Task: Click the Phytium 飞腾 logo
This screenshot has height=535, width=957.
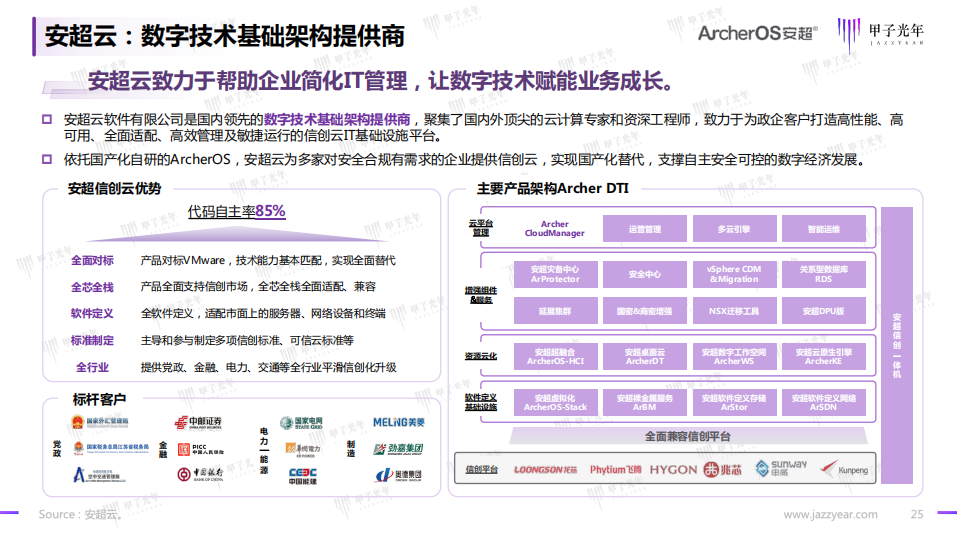Action: click(x=615, y=470)
